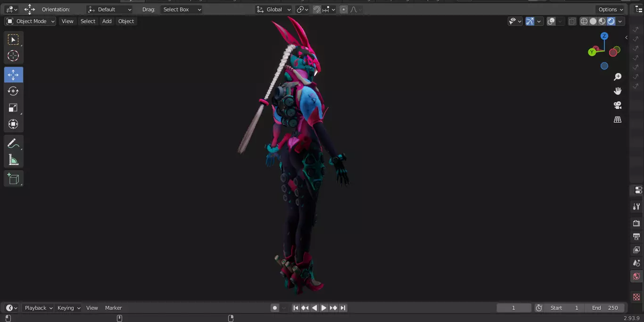Viewport: 644px width, 322px height.
Task: Play the animation forward
Action: pyautogui.click(x=324, y=308)
